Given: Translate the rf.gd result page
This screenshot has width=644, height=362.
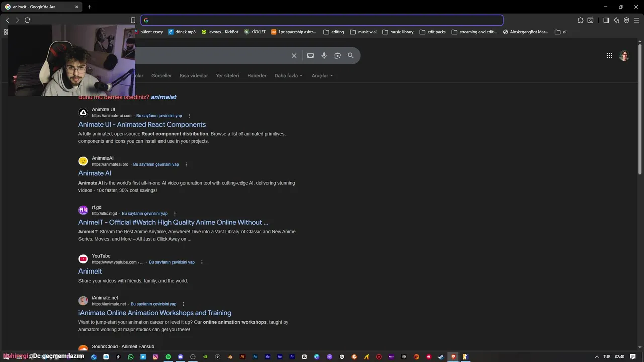Looking at the screenshot, I should click(144, 214).
